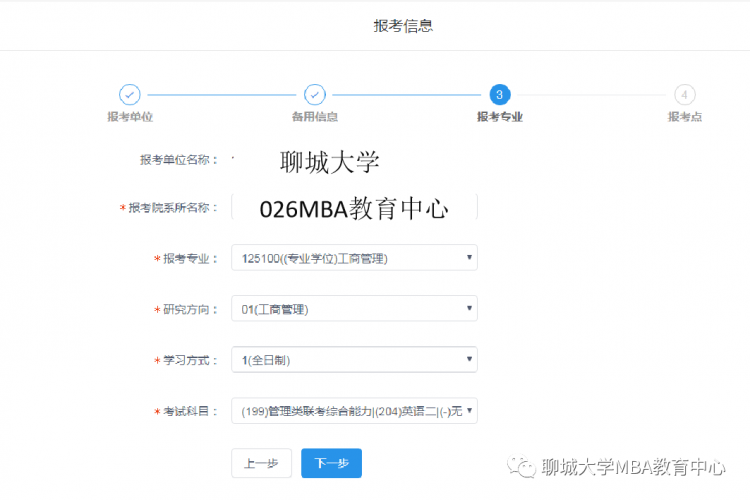
Task: Click the 报考单位 step checkmark circle
Action: click(130, 95)
